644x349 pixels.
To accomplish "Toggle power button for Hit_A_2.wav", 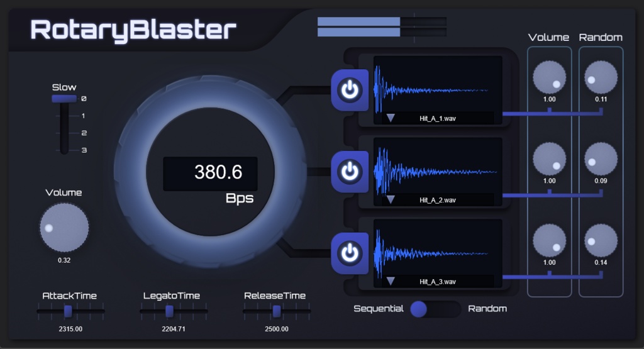I will pos(350,172).
